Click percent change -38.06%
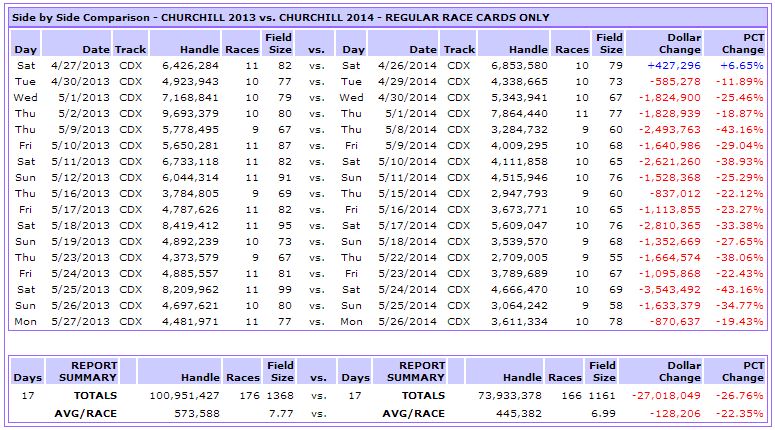The image size is (775, 430). coord(739,258)
